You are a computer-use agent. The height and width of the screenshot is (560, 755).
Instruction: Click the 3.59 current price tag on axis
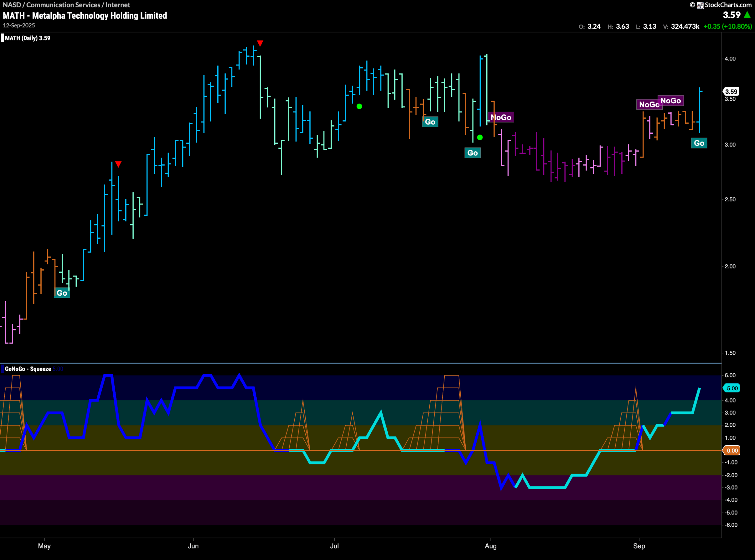coord(731,91)
